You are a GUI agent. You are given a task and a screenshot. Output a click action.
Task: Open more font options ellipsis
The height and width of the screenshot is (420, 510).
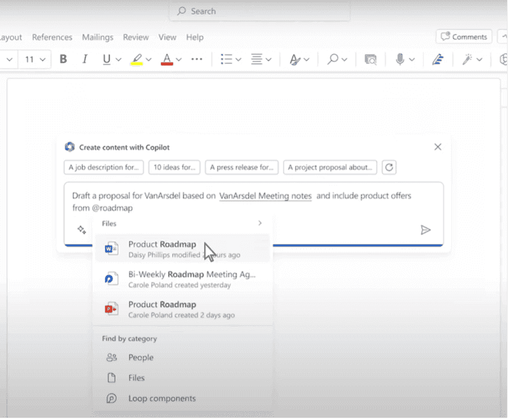coord(197,59)
